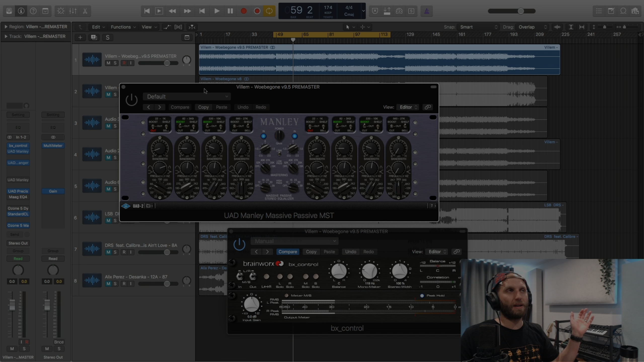The width and height of the screenshot is (644, 362).
Task: Open the LCD display mode dropdown arrow
Action: 363,11
